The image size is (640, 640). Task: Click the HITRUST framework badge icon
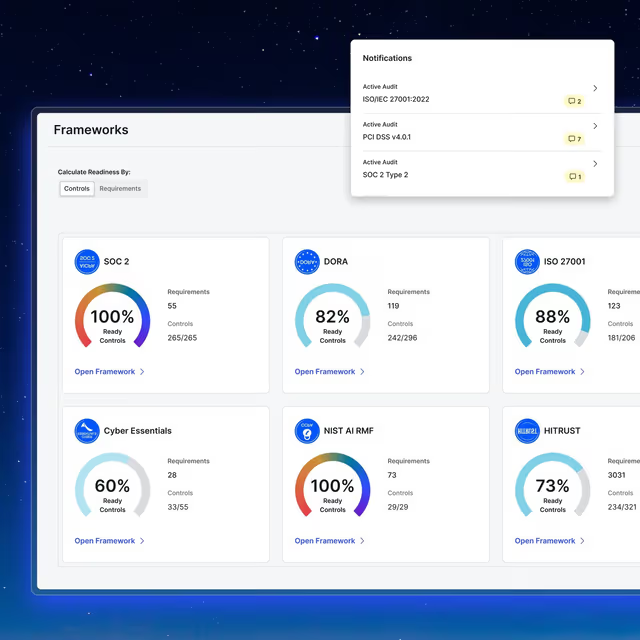point(527,431)
